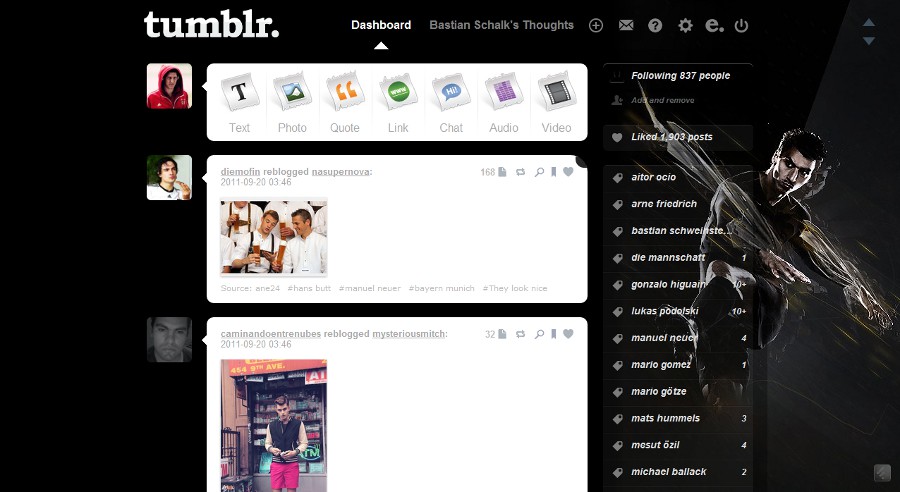The image size is (900, 492).
Task: Reblog the diemofin post
Action: pyautogui.click(x=521, y=172)
